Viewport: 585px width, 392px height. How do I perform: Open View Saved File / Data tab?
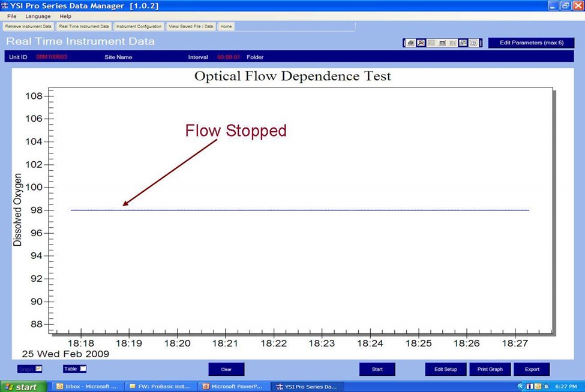(x=191, y=26)
